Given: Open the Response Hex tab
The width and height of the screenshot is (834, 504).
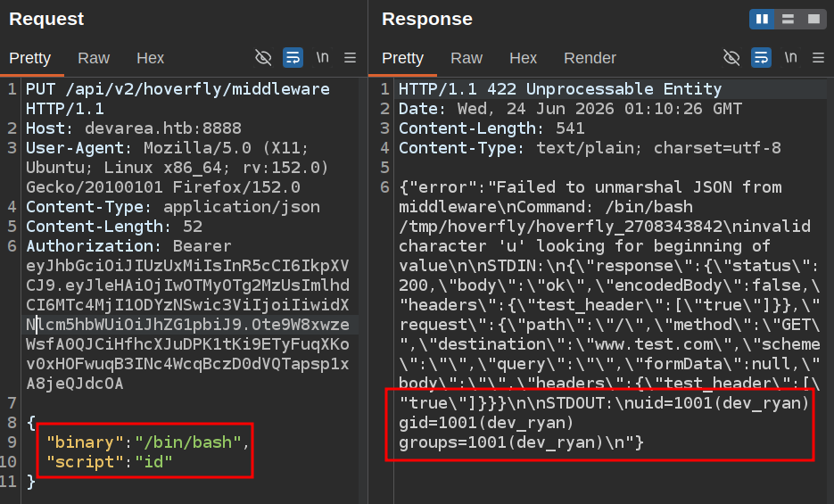Looking at the screenshot, I should tap(523, 58).
